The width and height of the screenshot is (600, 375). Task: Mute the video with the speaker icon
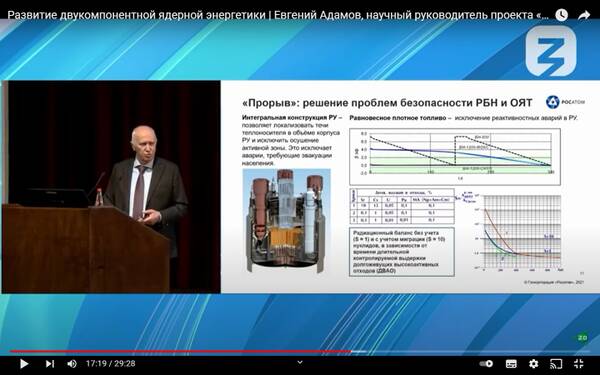click(x=72, y=364)
